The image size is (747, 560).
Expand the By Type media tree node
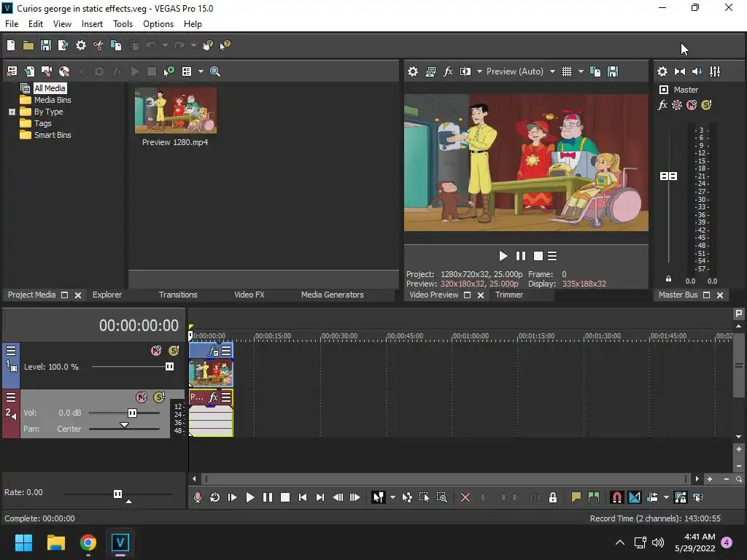pos(12,112)
